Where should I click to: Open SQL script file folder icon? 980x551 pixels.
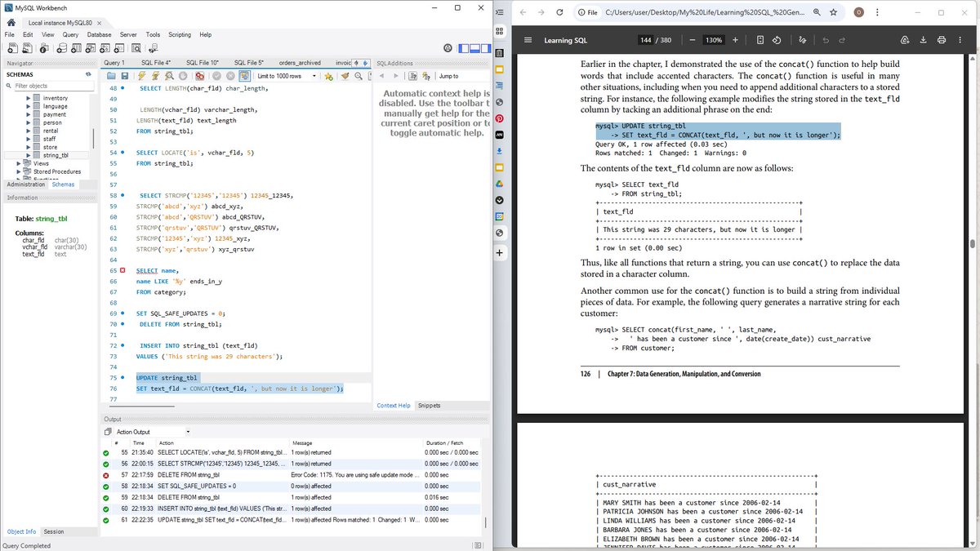[111, 76]
